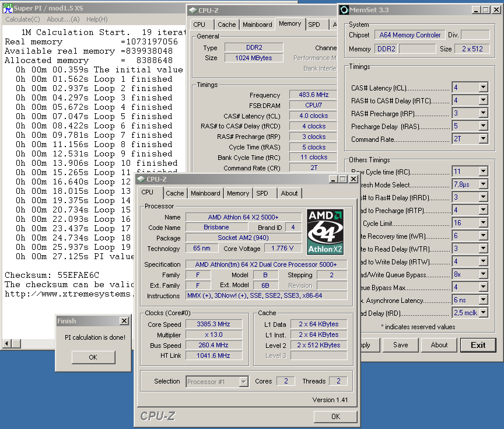The width and height of the screenshot is (504, 429).
Task: Click Package value Socket AM2 (940)
Action: (243, 238)
